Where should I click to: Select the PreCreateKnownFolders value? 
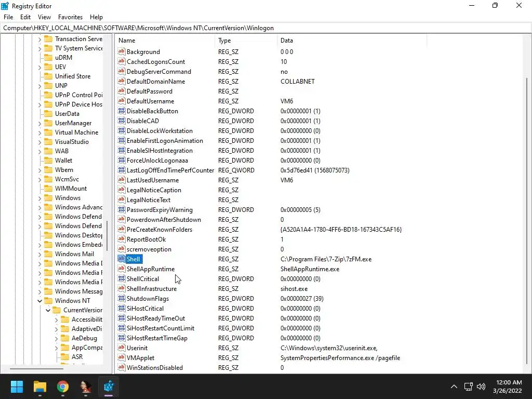tap(159, 229)
